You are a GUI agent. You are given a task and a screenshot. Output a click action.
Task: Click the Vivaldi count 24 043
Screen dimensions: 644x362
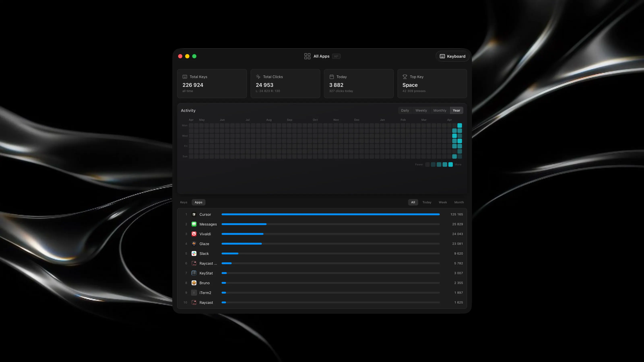coord(457,234)
